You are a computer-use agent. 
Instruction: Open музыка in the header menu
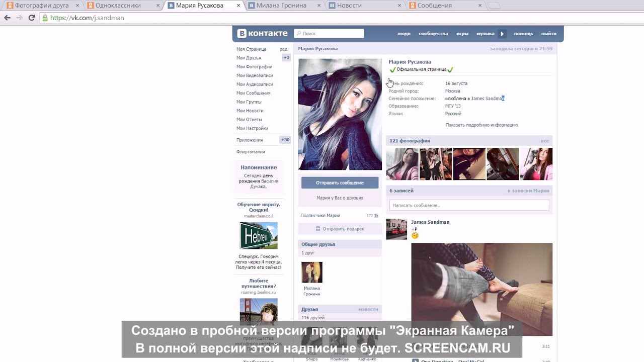click(486, 34)
